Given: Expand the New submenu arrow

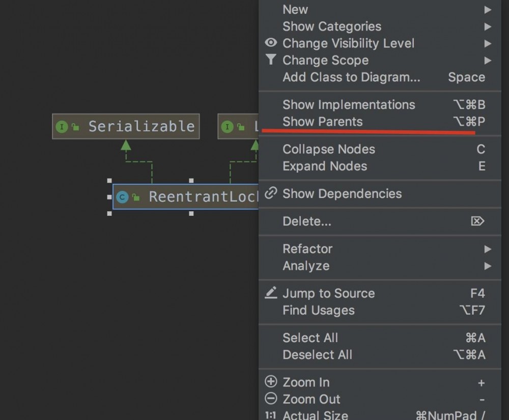Looking at the screenshot, I should tap(488, 10).
